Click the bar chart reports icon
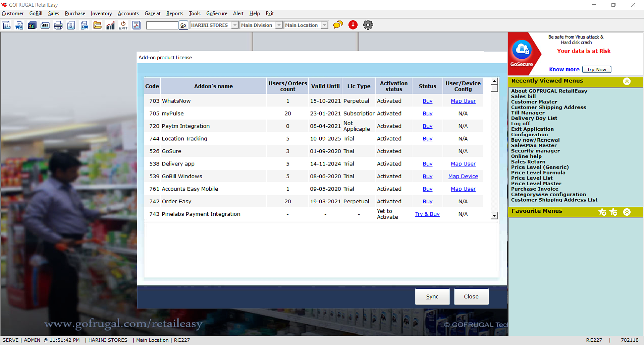The image size is (644, 345). 110,25
